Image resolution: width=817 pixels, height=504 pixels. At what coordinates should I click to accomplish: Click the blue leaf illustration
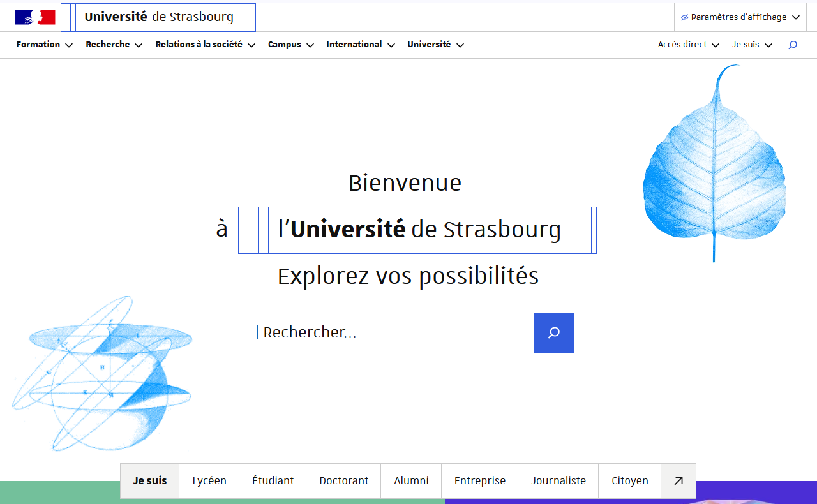(x=714, y=166)
